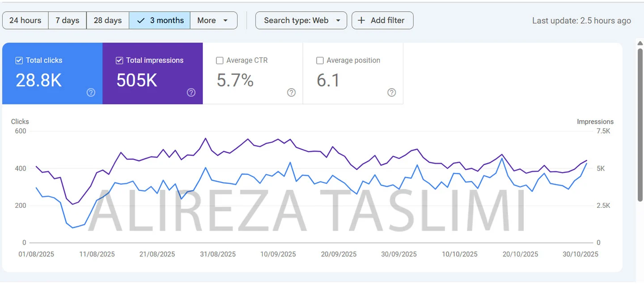Click help icon on Total clicks card
Image resolution: width=644 pixels, height=284 pixels.
pos(91,93)
